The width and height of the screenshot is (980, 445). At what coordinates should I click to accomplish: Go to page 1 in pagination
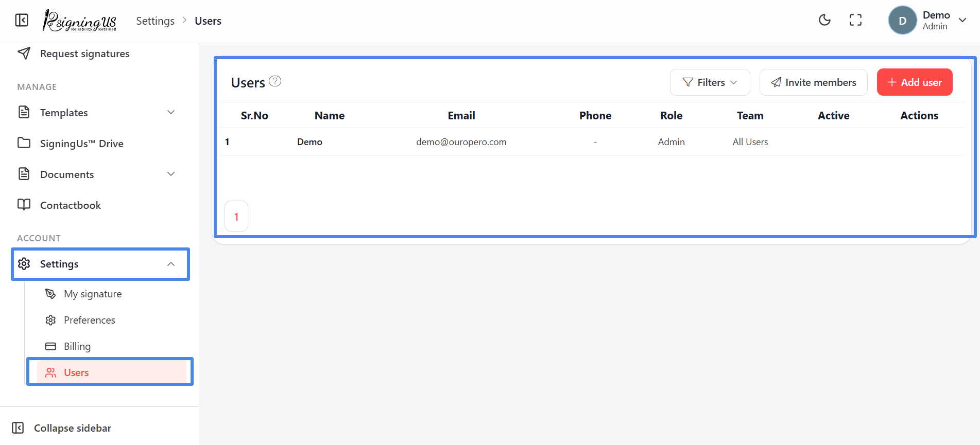(x=236, y=217)
